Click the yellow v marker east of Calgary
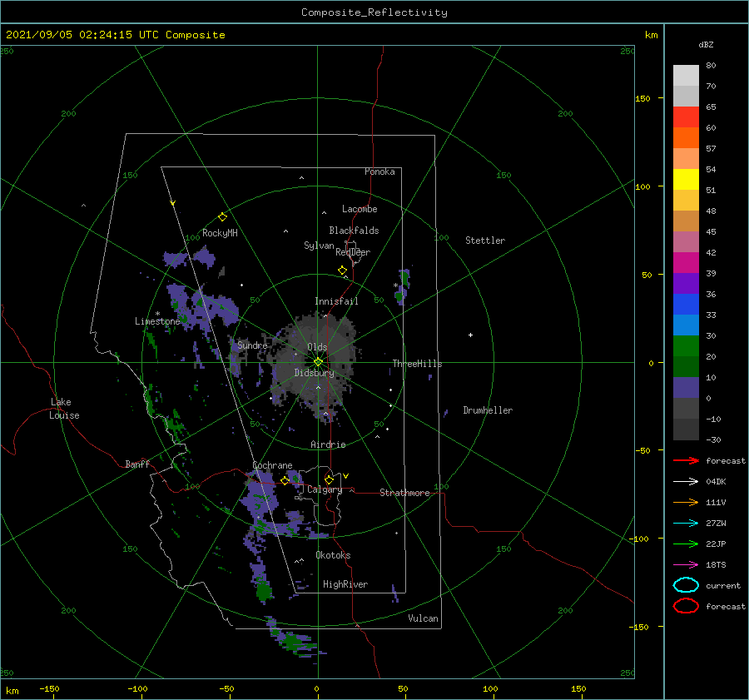The height and width of the screenshot is (700, 749). [346, 476]
